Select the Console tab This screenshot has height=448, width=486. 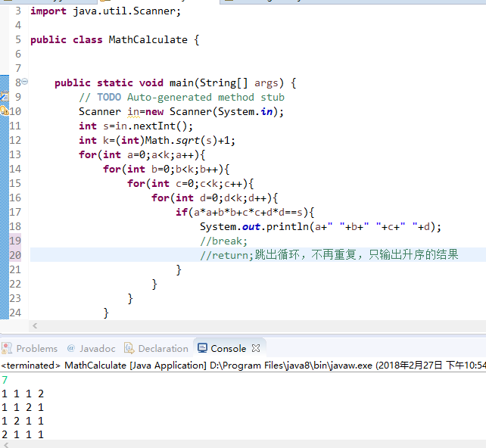228,349
